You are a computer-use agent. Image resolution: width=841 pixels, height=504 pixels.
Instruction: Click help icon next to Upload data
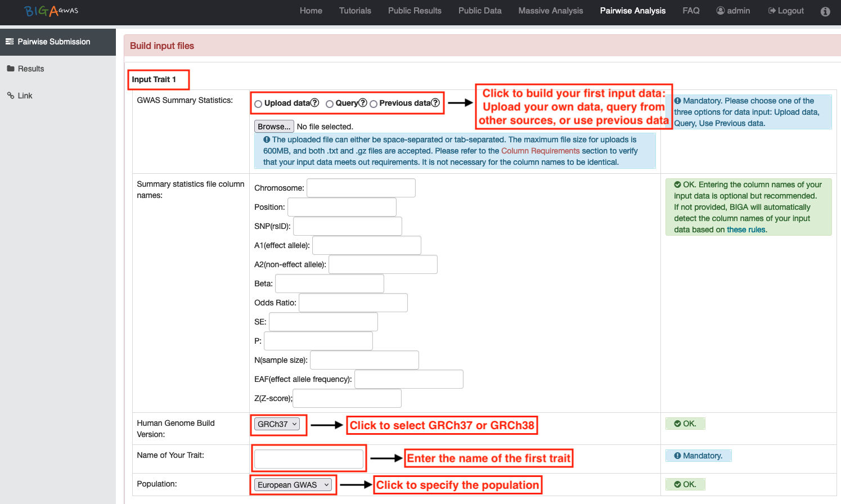(315, 103)
